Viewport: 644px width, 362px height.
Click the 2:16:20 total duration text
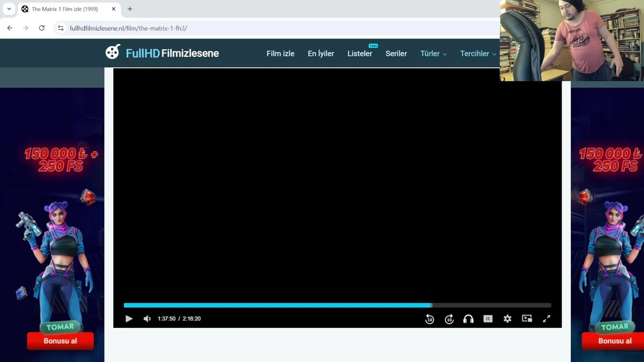192,319
